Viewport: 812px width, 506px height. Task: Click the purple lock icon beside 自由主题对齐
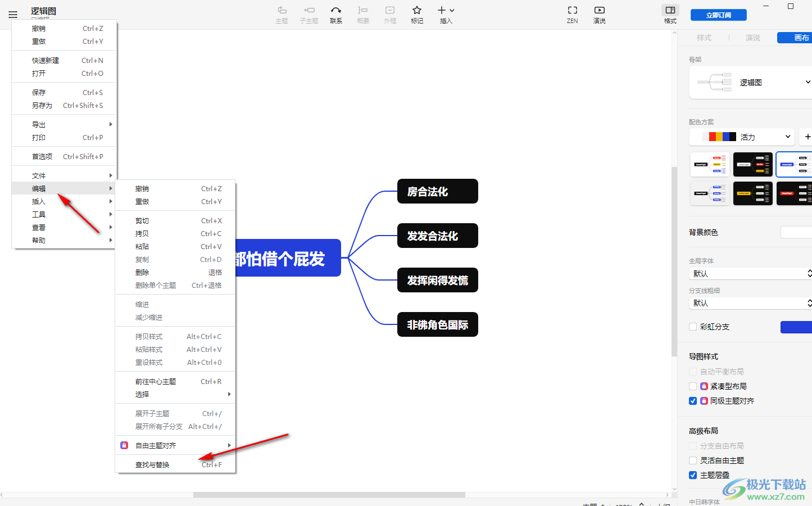[x=124, y=445]
